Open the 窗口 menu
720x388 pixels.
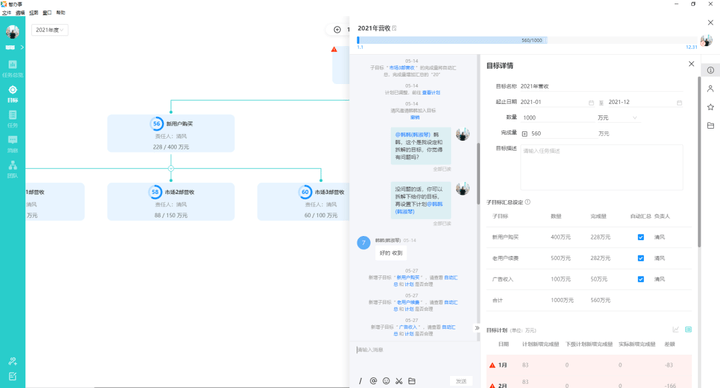[47, 13]
